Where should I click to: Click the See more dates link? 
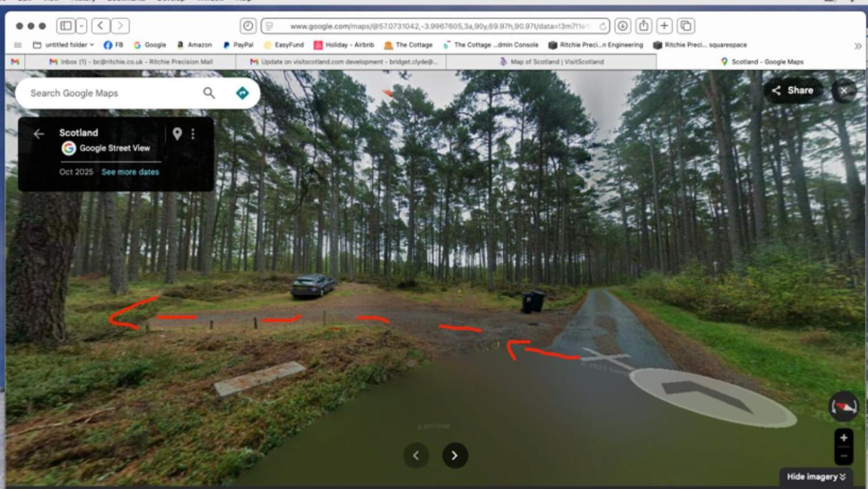point(130,172)
